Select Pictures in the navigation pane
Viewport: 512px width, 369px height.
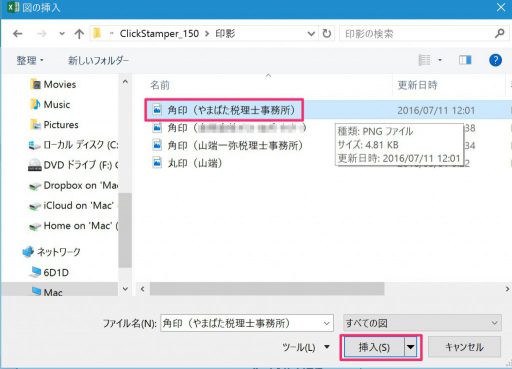pos(54,125)
